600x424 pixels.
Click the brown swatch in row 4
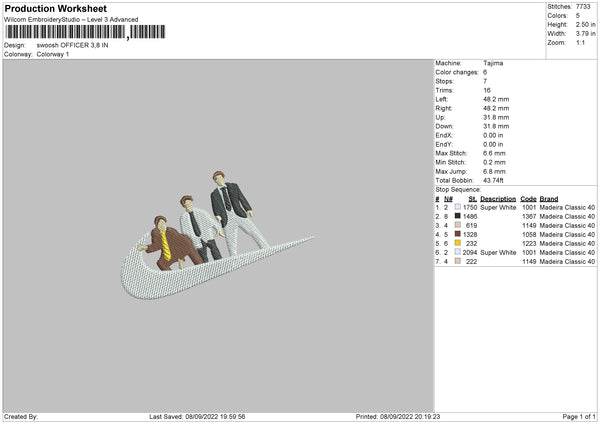click(x=458, y=234)
